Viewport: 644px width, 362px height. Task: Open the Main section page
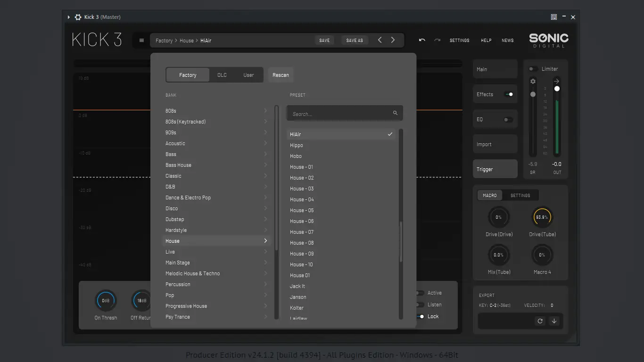click(495, 69)
